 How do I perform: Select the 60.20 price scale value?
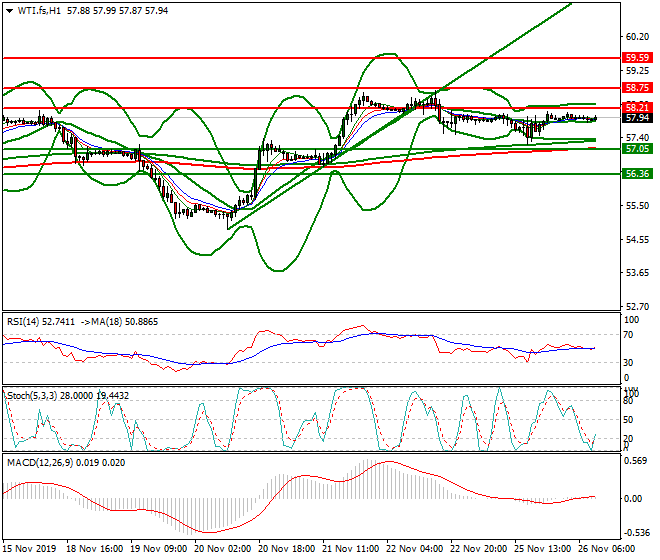point(637,37)
